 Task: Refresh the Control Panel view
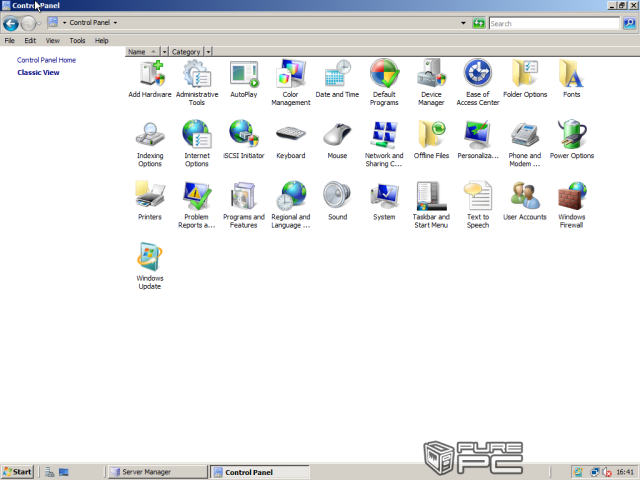click(x=478, y=23)
